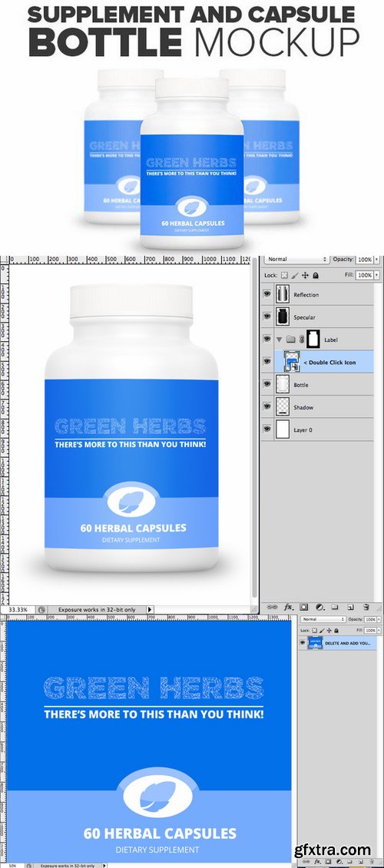Click the Shadow layer thumbnail
Image resolution: width=384 pixels, height=868 pixels.
[x=283, y=407]
